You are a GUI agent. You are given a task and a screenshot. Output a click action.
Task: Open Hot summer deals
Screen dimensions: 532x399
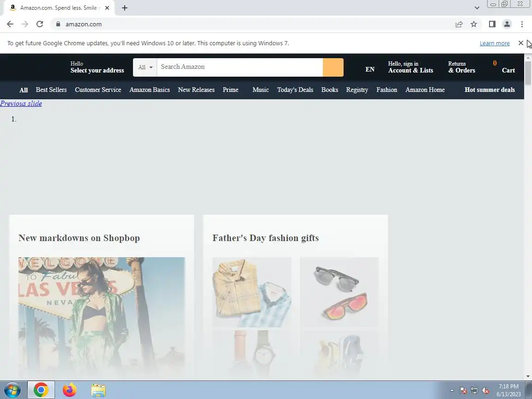click(490, 90)
